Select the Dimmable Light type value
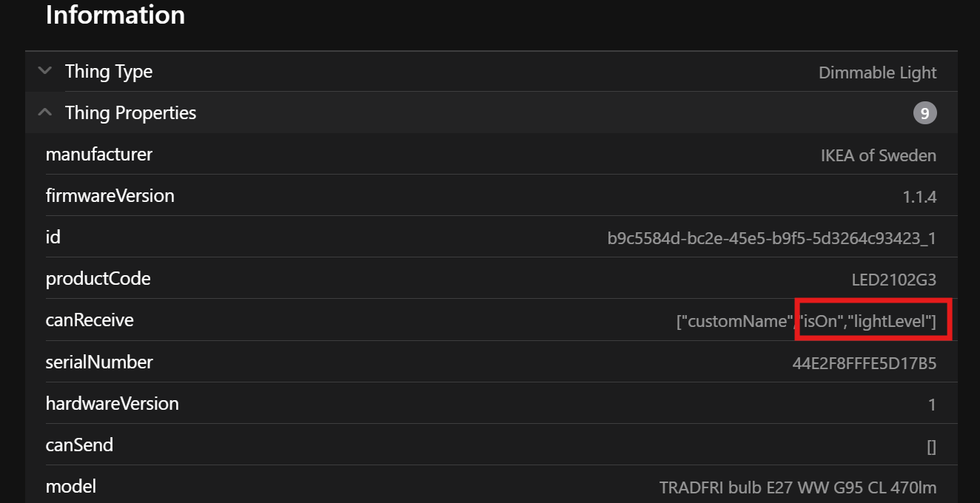980x503 pixels. click(x=877, y=72)
